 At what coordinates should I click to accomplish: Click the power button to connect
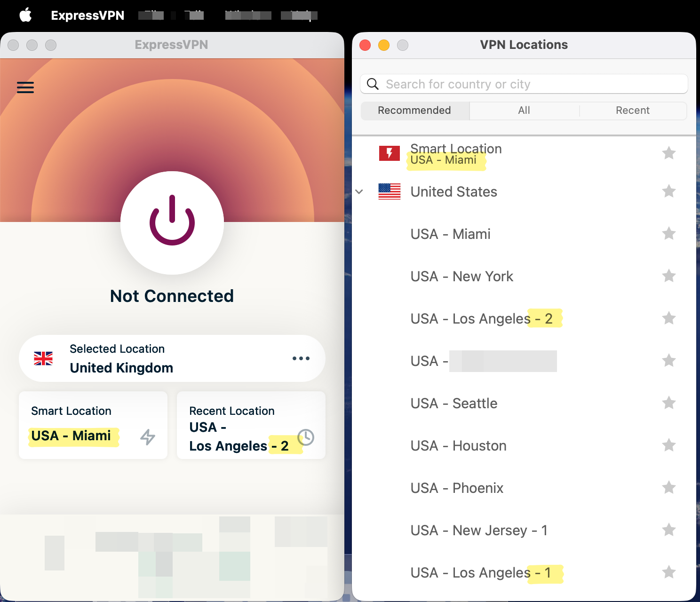[x=172, y=222]
